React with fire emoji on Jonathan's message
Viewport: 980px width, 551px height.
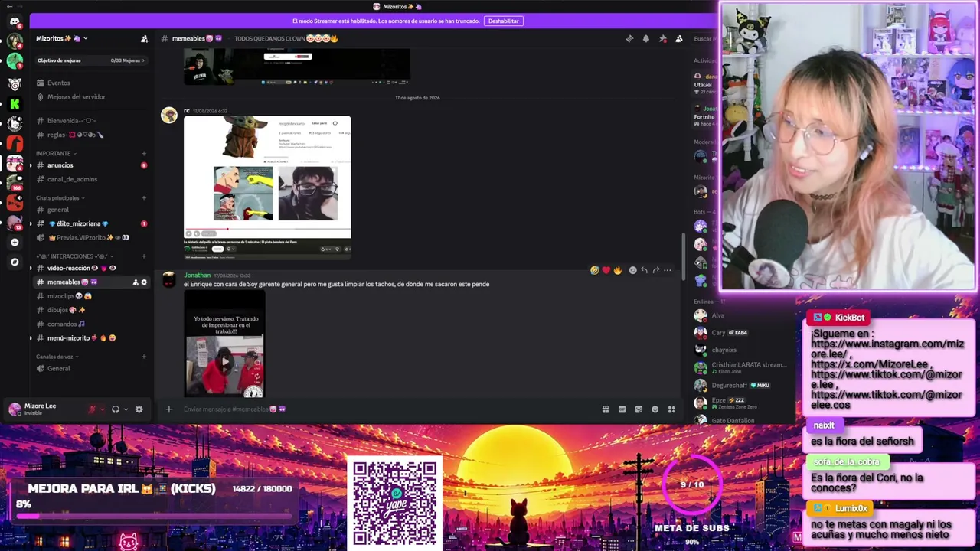pyautogui.click(x=617, y=270)
